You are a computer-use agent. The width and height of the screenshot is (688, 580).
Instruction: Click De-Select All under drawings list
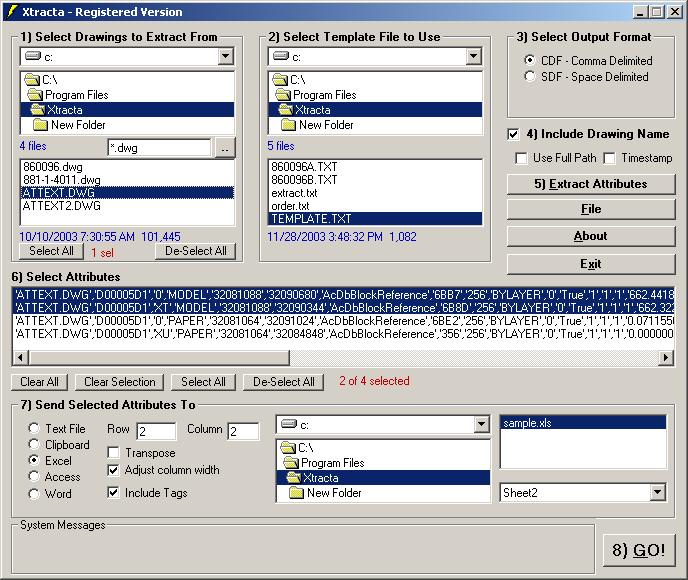click(196, 251)
